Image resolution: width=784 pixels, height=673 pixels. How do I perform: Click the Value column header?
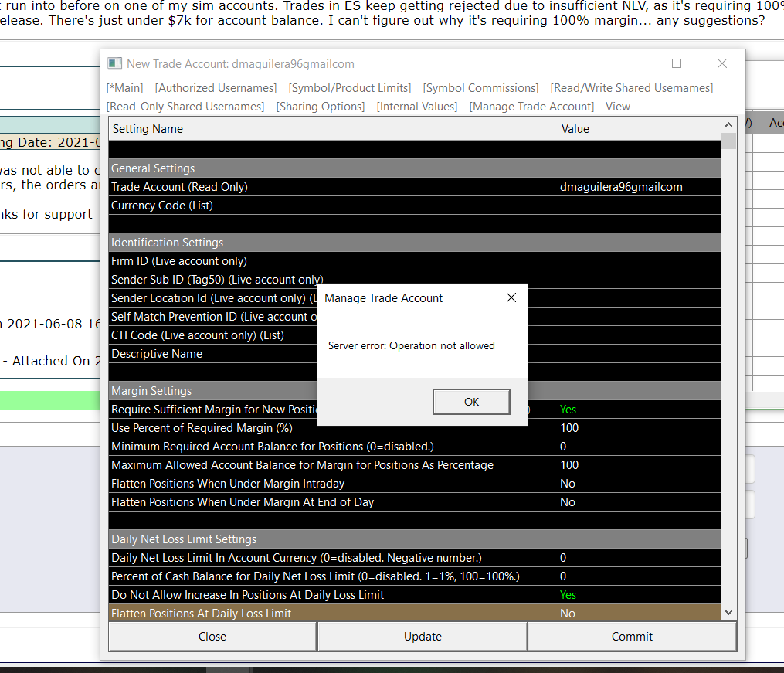point(640,129)
